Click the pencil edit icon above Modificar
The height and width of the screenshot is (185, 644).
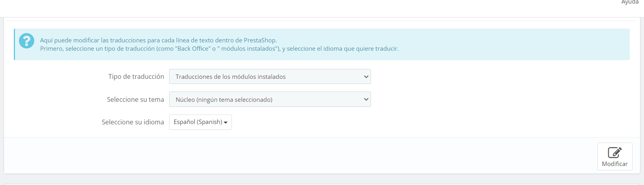[615, 153]
